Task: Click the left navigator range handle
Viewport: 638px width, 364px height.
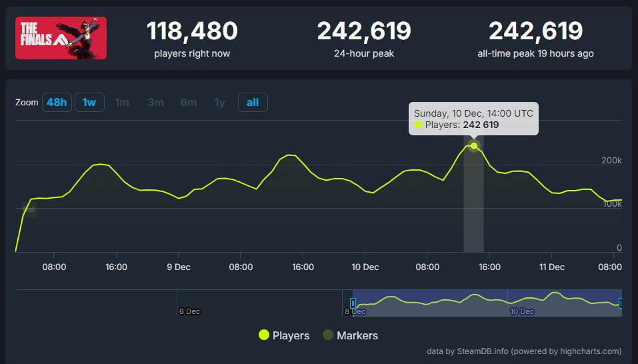Action: [x=353, y=303]
